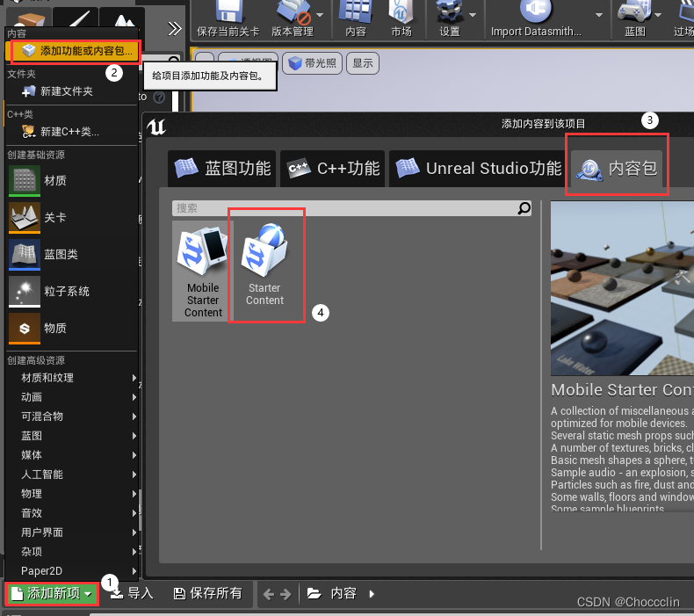Open the Content (内容) toolbar icon
694x616 pixels.
click(x=355, y=11)
